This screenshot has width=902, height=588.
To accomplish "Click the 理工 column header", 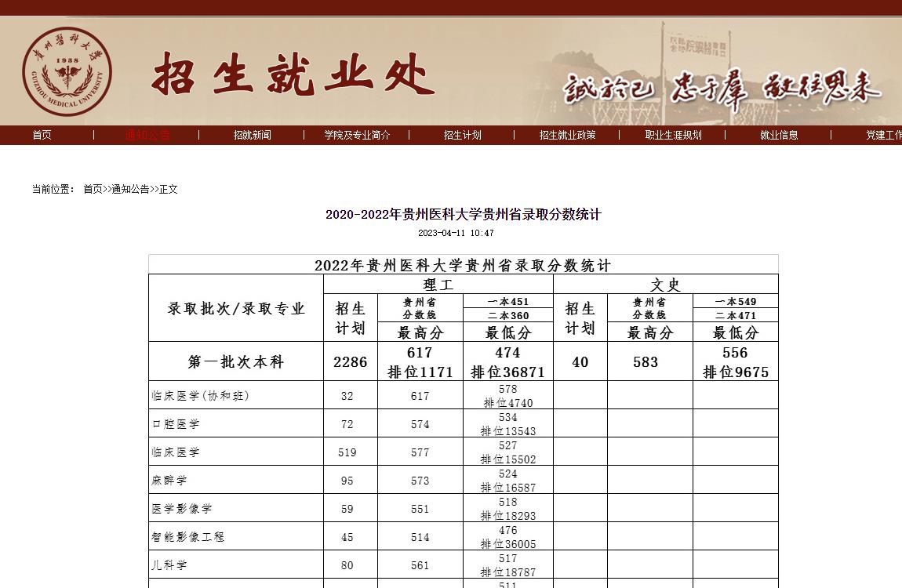I will pos(438,285).
